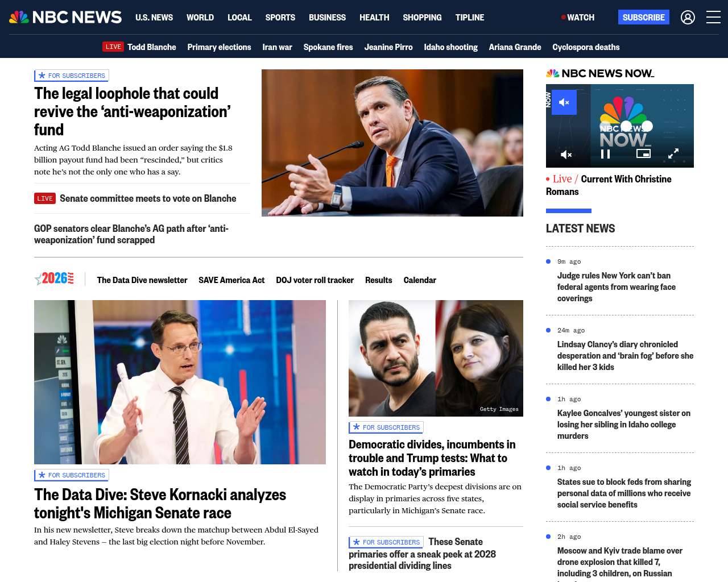Screen dimensions: 728x582
Task: Open Democratic divides primaries headline
Action: [x=432, y=458]
